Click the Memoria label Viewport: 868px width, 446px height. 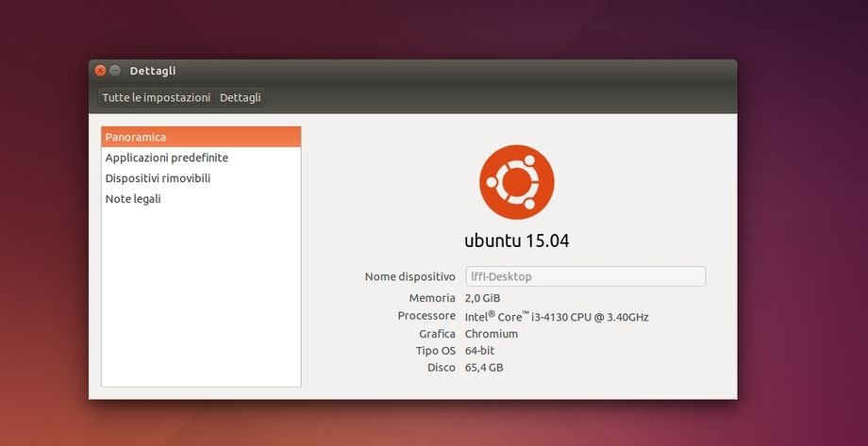[432, 298]
